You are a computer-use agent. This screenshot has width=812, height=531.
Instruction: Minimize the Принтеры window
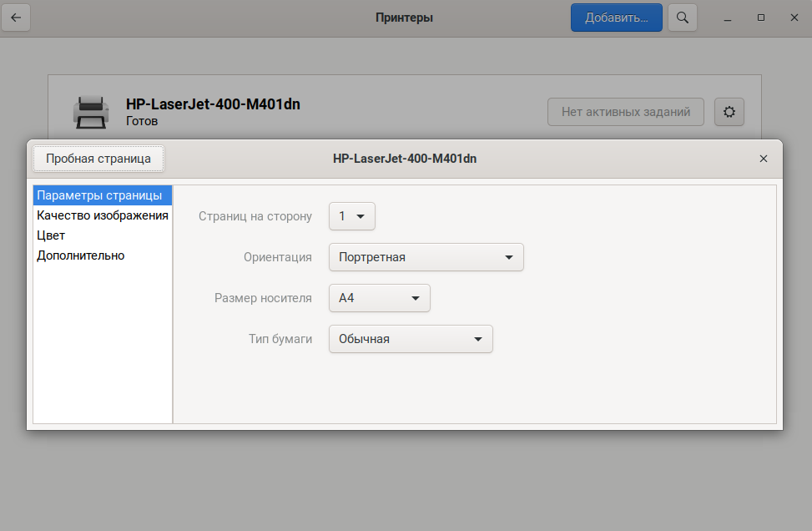729,18
